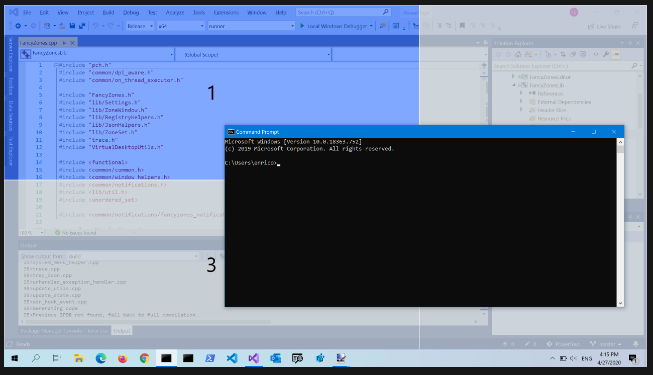Open Windows search magnifier icon
The image size is (653, 375).
coord(36,358)
